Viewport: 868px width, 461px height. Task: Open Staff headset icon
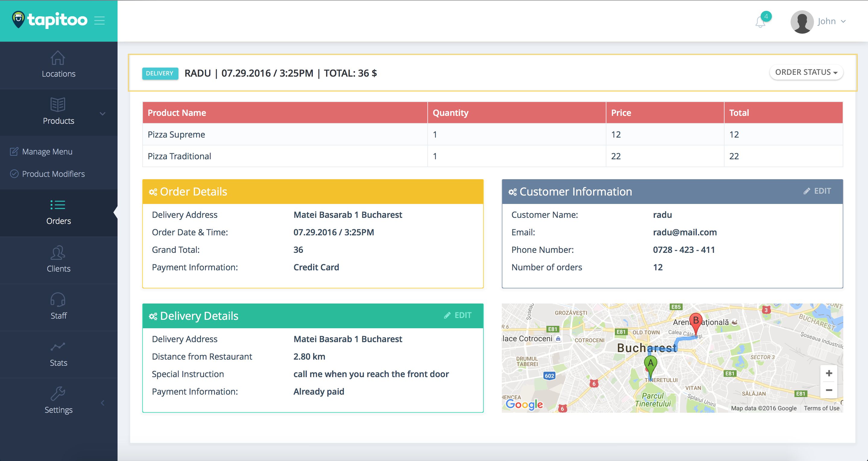point(58,300)
